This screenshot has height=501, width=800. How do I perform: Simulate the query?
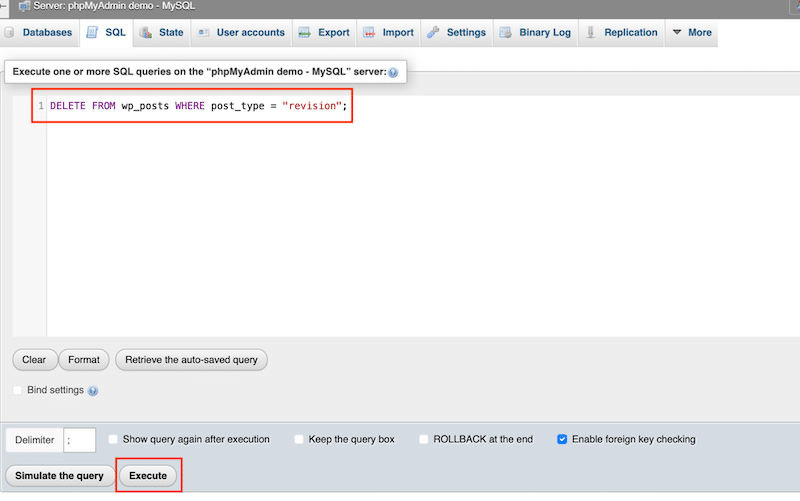pyautogui.click(x=59, y=475)
